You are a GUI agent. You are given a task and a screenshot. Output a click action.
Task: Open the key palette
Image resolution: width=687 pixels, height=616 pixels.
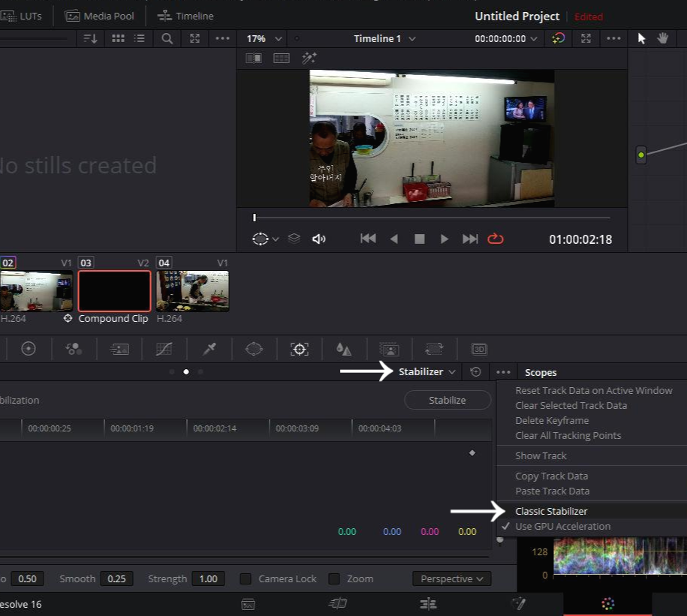[x=389, y=349]
